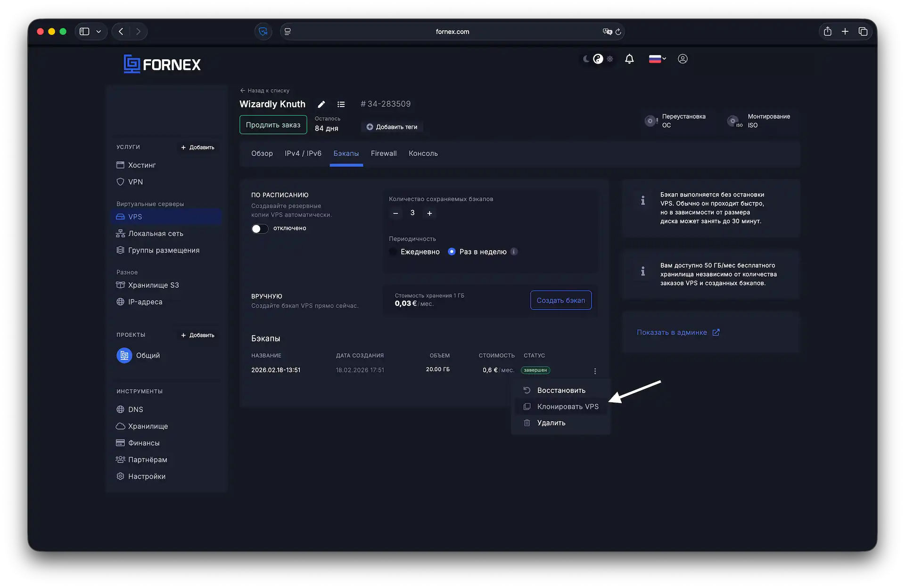This screenshot has width=905, height=588.
Task: Click the info icon next to weekly
Action: coord(514,252)
